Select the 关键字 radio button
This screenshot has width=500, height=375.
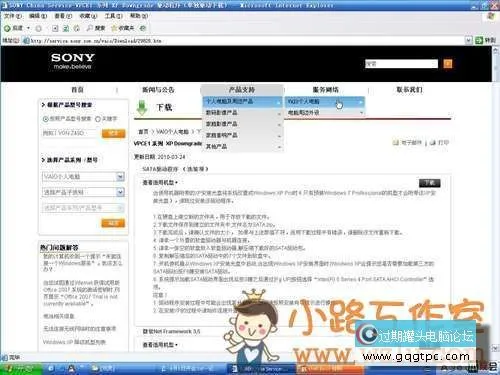(x=98, y=119)
